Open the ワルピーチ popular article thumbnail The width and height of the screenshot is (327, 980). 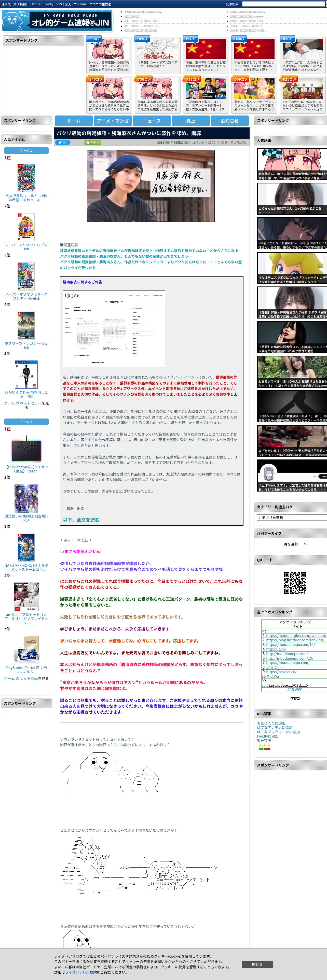tap(292, 268)
